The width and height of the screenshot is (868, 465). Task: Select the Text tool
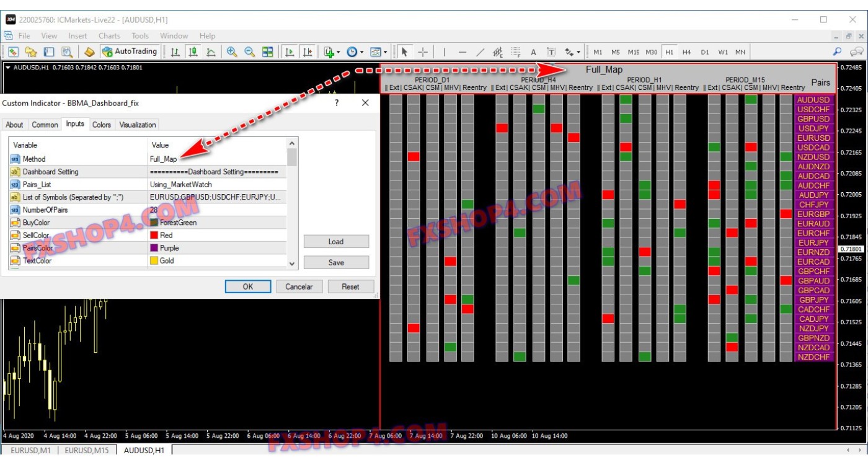click(x=533, y=51)
